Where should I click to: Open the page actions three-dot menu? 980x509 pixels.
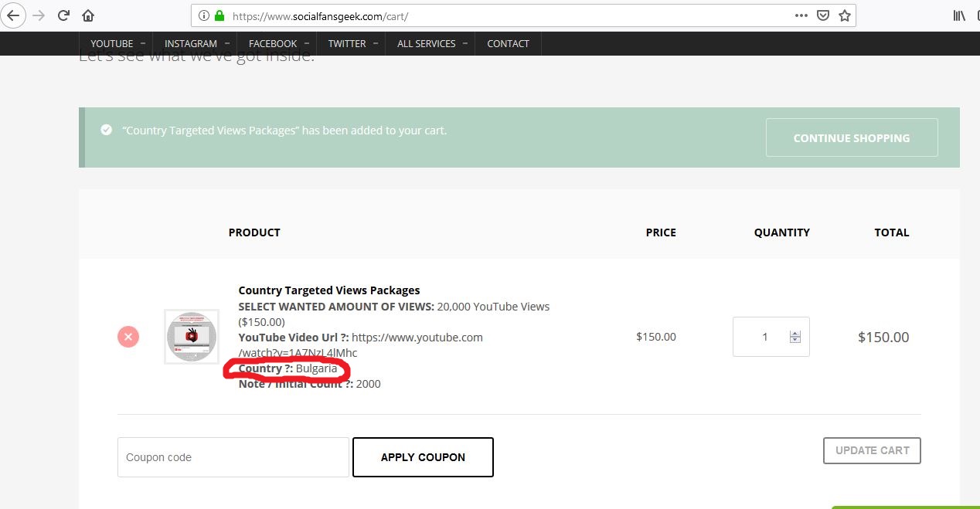point(801,15)
